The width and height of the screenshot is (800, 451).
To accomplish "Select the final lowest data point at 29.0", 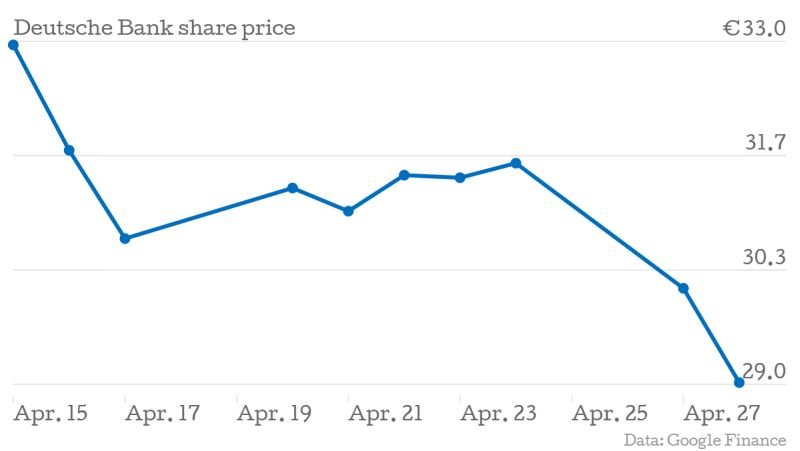I will click(739, 382).
